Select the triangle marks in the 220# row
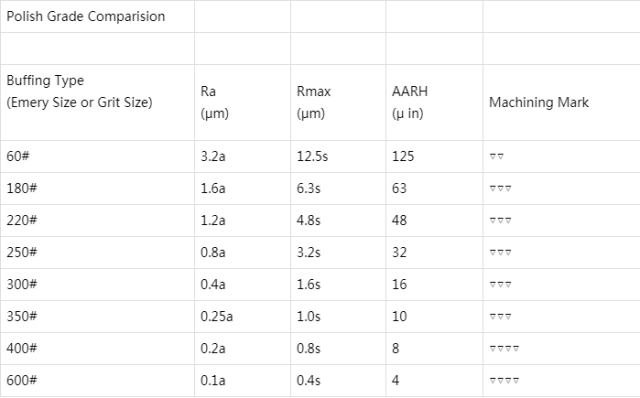 (x=500, y=220)
